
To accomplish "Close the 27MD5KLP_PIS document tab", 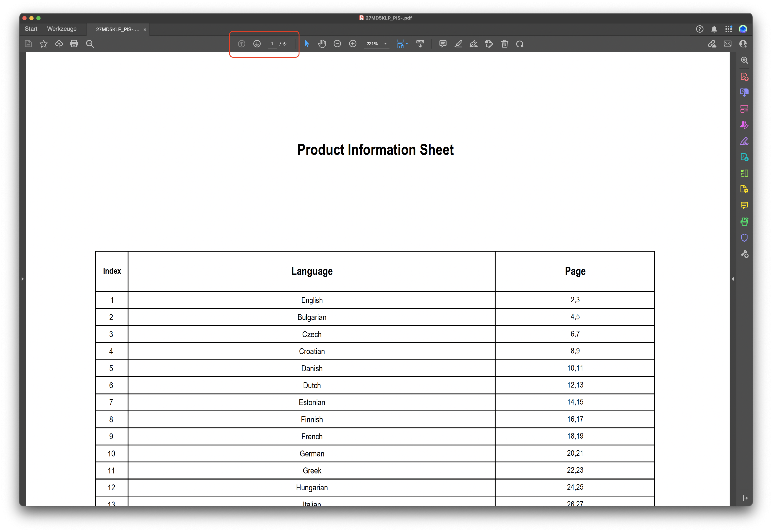I will pyautogui.click(x=145, y=30).
